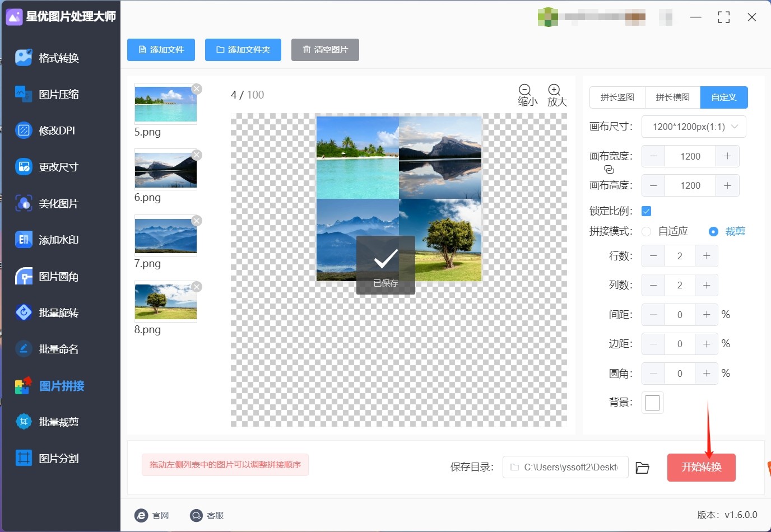The image size is (771, 532).
Task: Switch to the 拼长横图 tab
Action: 672,97
